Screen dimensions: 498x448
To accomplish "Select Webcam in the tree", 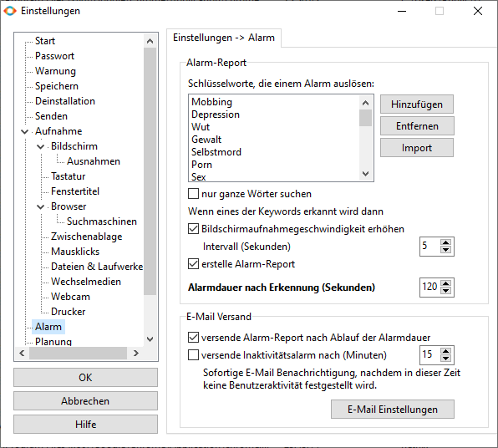I will [x=70, y=297].
